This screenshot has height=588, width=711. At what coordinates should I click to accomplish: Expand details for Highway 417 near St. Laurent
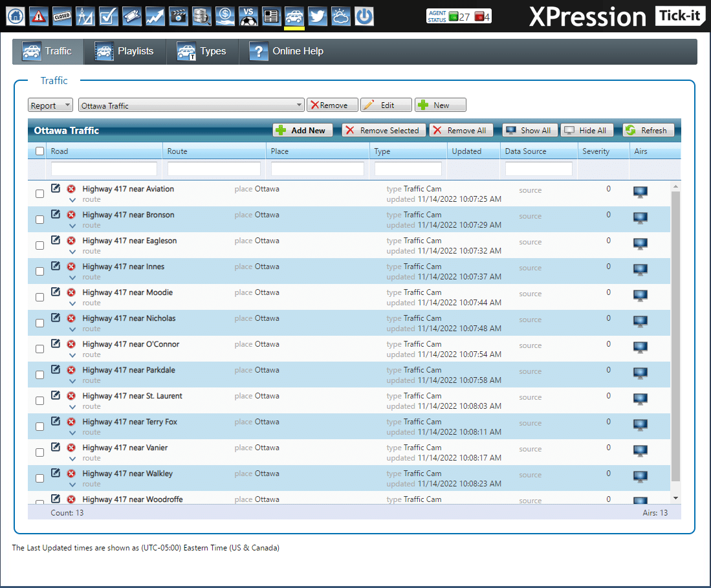(x=72, y=407)
